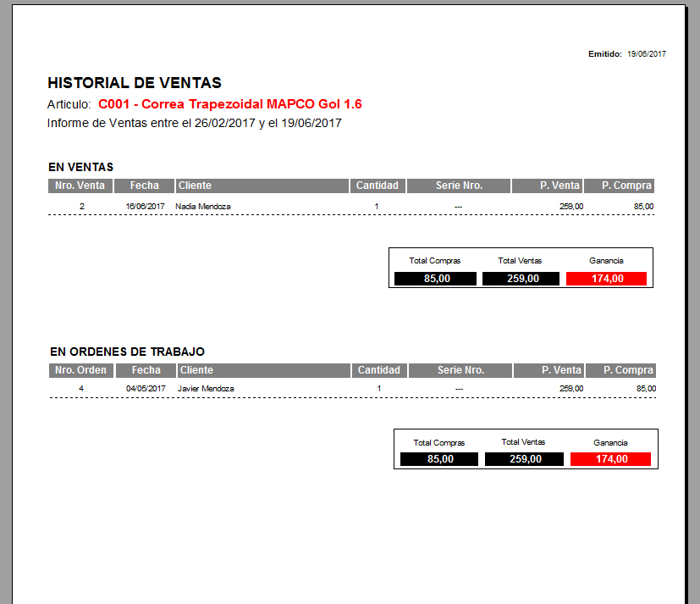700x604 pixels.
Task: Click P. Venta header in EN VENTAS table
Action: tap(547, 186)
